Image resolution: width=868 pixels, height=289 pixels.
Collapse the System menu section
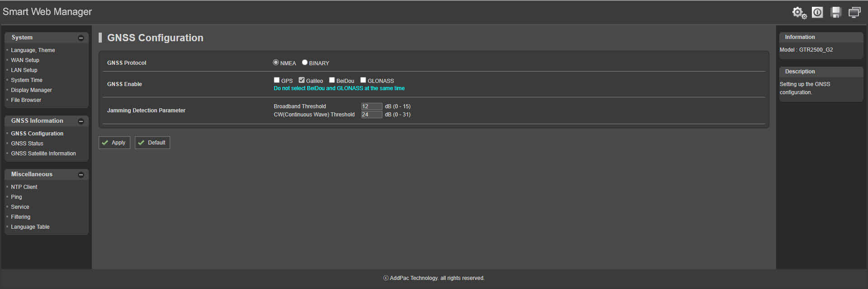(x=81, y=38)
